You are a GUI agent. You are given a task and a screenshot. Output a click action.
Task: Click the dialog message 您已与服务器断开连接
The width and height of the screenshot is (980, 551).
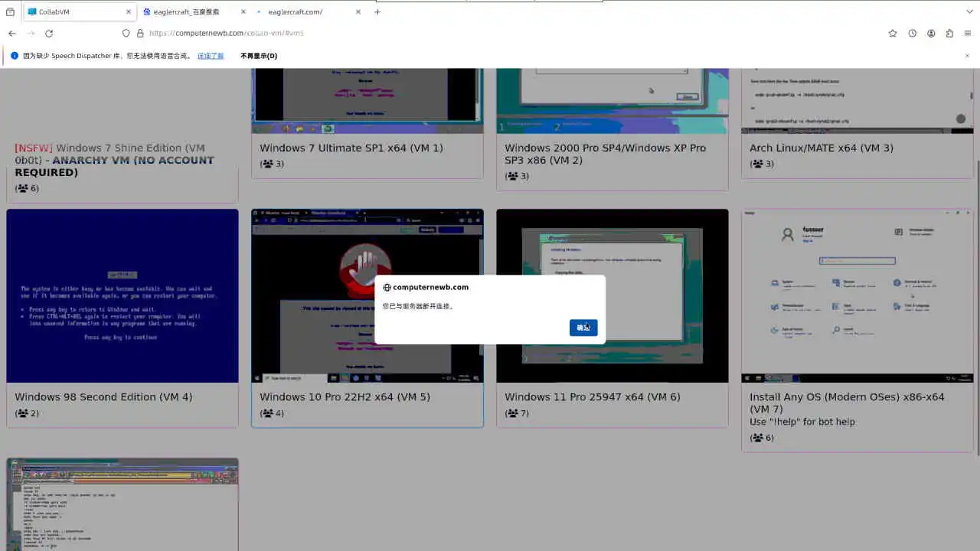(x=418, y=306)
